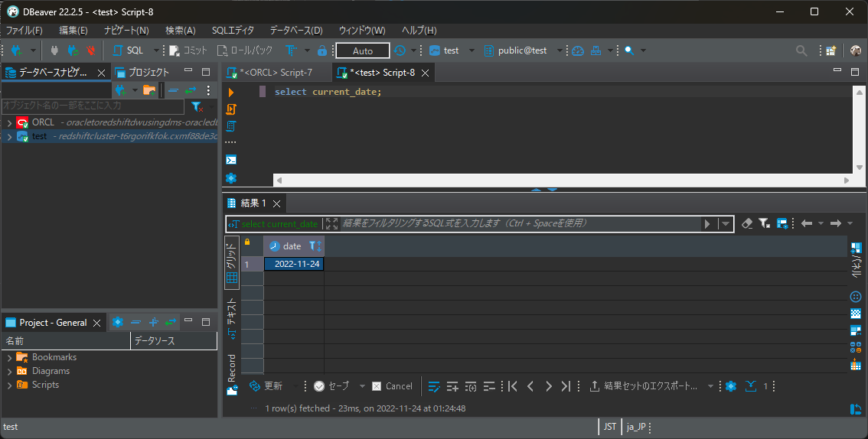The height and width of the screenshot is (439, 868).
Task: Open the SQL console terminal icon
Action: pos(231,160)
